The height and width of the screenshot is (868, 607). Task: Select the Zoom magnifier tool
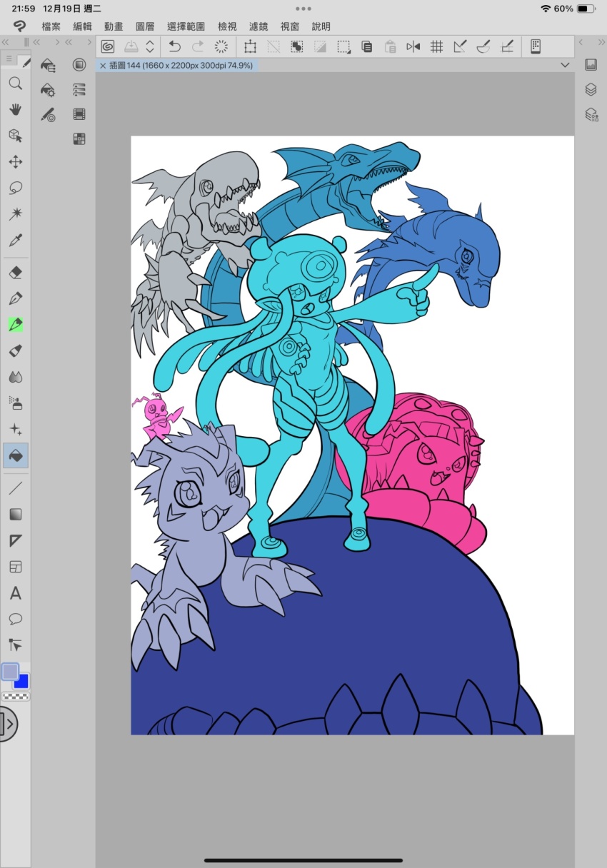(x=15, y=84)
